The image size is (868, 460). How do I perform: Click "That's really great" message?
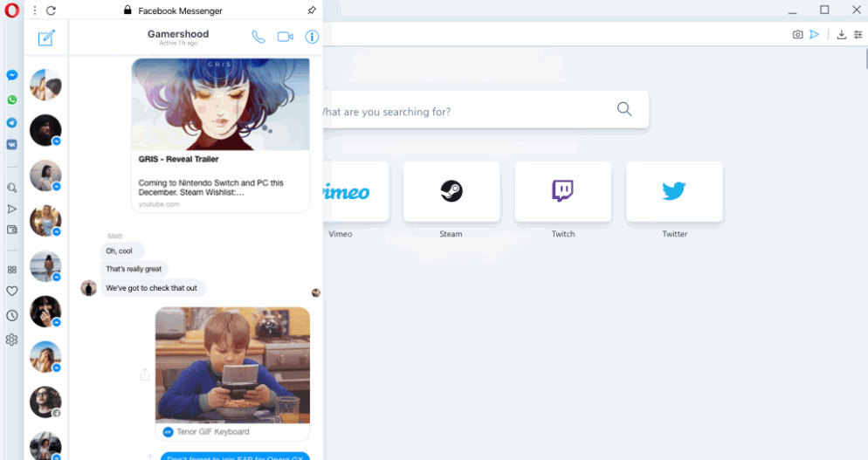click(x=134, y=269)
